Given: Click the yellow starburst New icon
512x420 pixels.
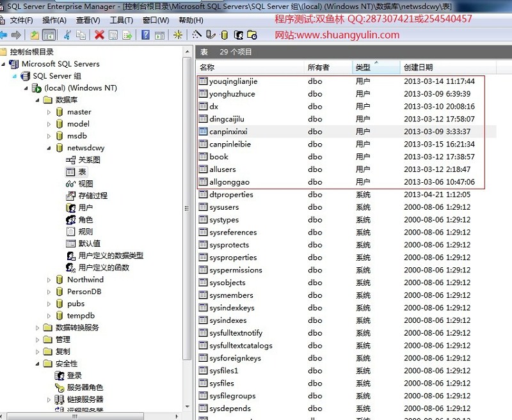Looking at the screenshot, I should pyautogui.click(x=178, y=35).
